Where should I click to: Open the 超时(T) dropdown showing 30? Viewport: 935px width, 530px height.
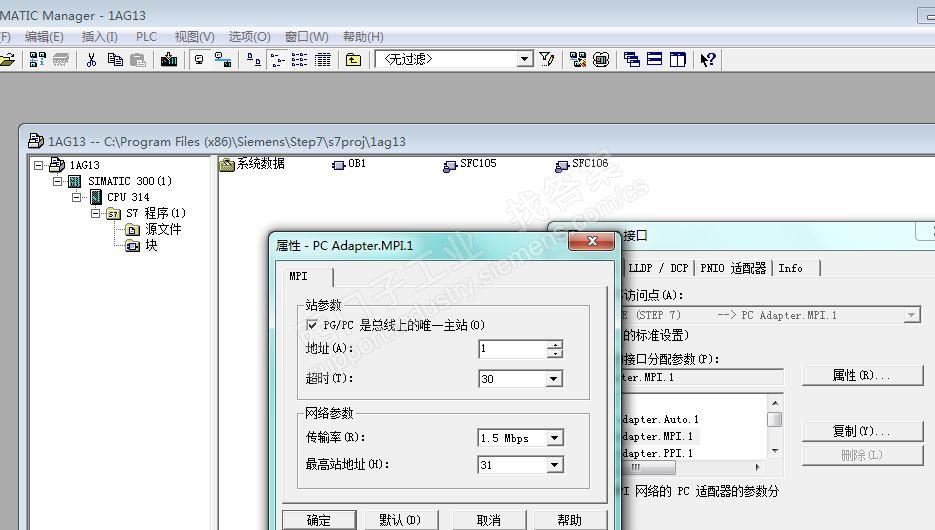coord(554,379)
